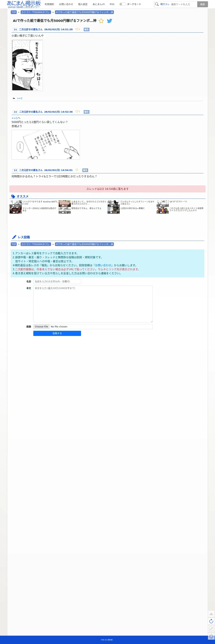This screenshot has height=644, width=215.
Task: Click the 検索 button
Action: click(x=202, y=4)
